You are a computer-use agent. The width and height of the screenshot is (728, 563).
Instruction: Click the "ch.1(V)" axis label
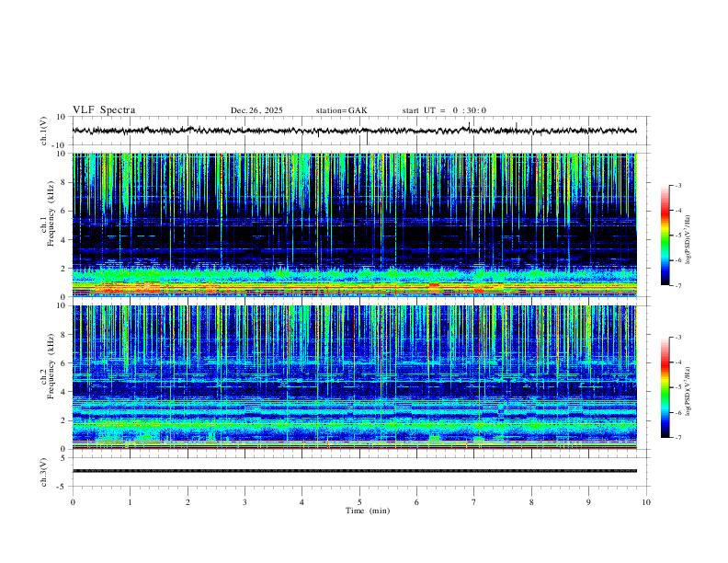pos(45,131)
